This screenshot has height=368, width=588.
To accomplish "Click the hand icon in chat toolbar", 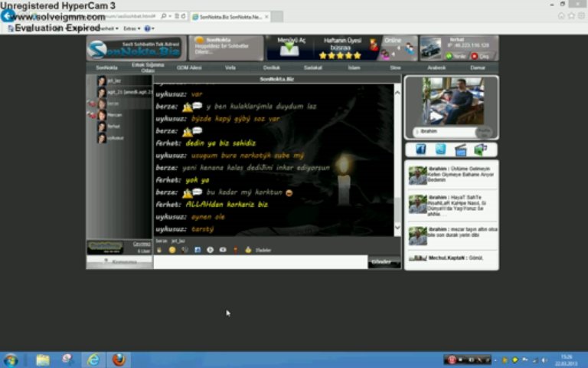I will [x=159, y=250].
